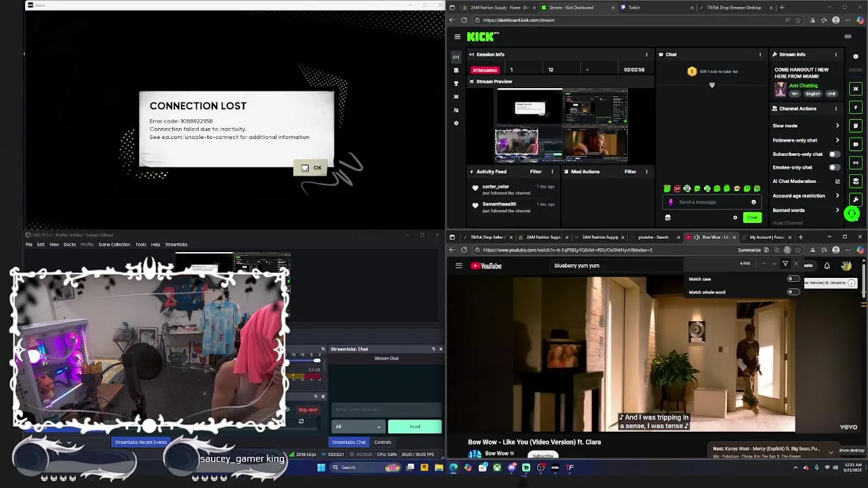Toggle Emotes-only chat
The height and width of the screenshot is (488, 868).
point(834,167)
